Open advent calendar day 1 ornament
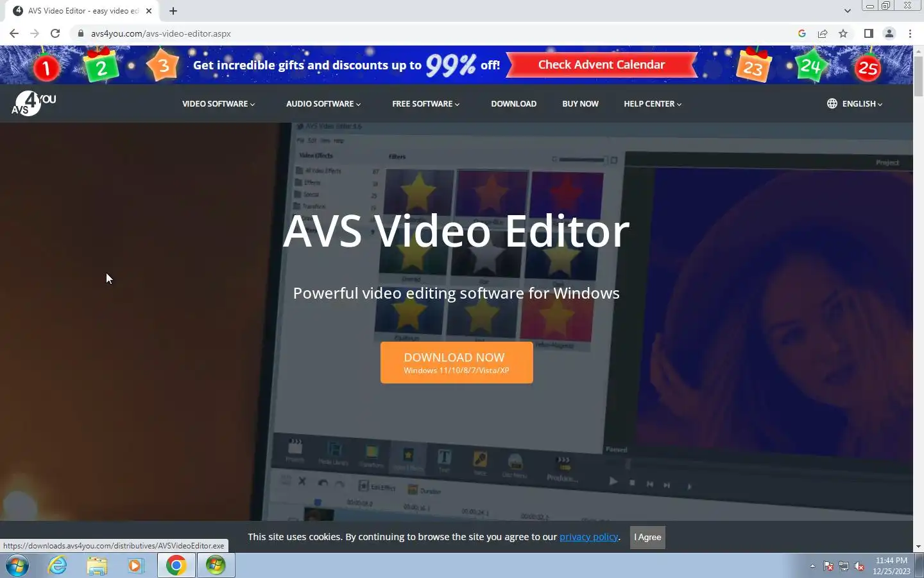924x578 pixels. (x=46, y=67)
